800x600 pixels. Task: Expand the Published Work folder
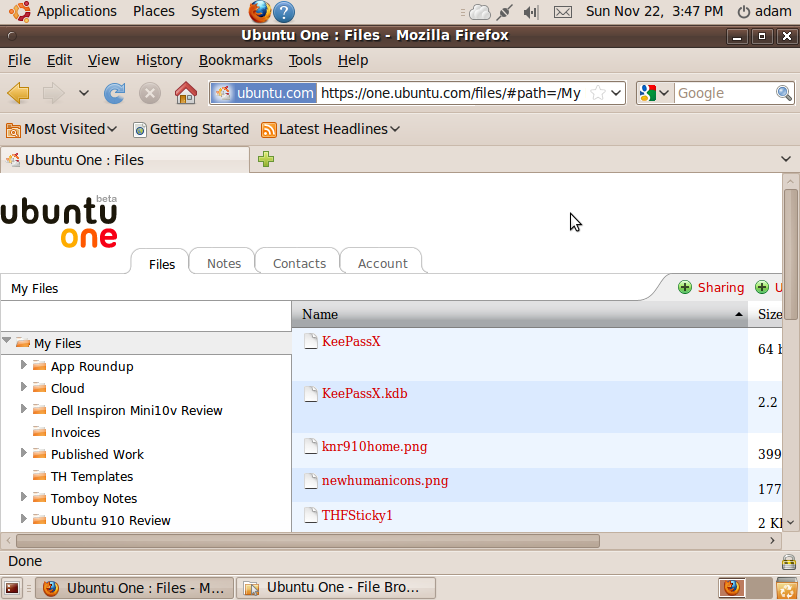pos(23,452)
